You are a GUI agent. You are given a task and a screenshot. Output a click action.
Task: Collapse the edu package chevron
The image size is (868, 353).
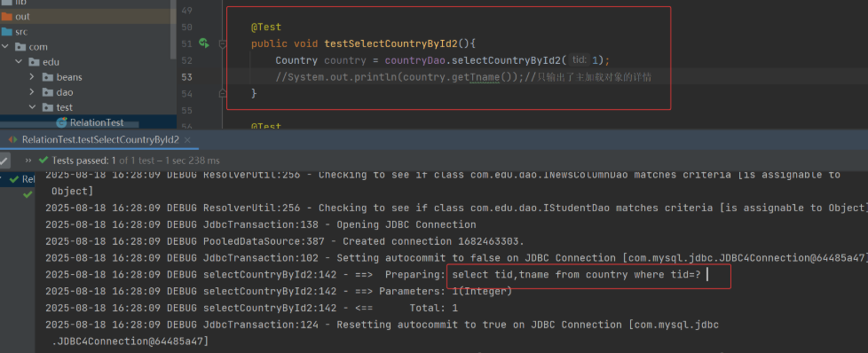coord(19,61)
